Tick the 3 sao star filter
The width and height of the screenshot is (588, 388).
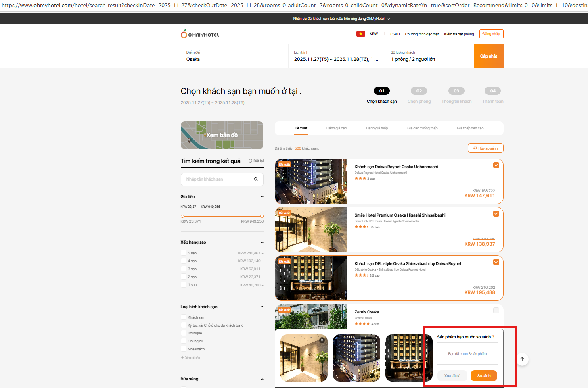click(x=184, y=269)
